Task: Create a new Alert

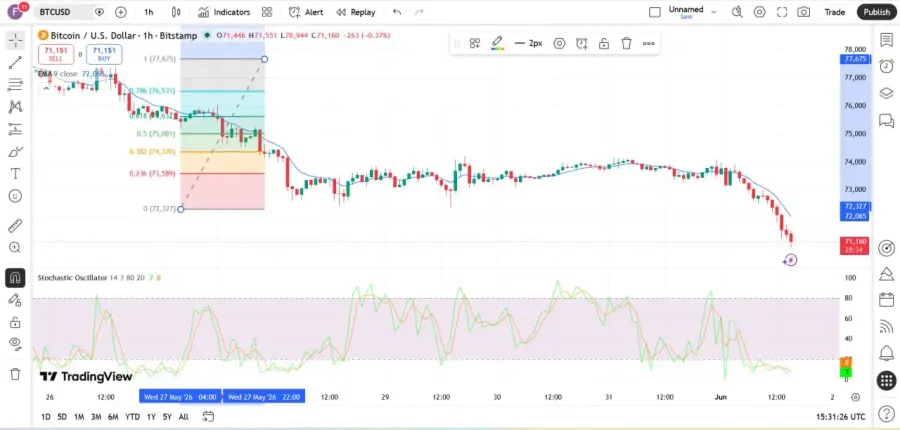Action: point(306,12)
